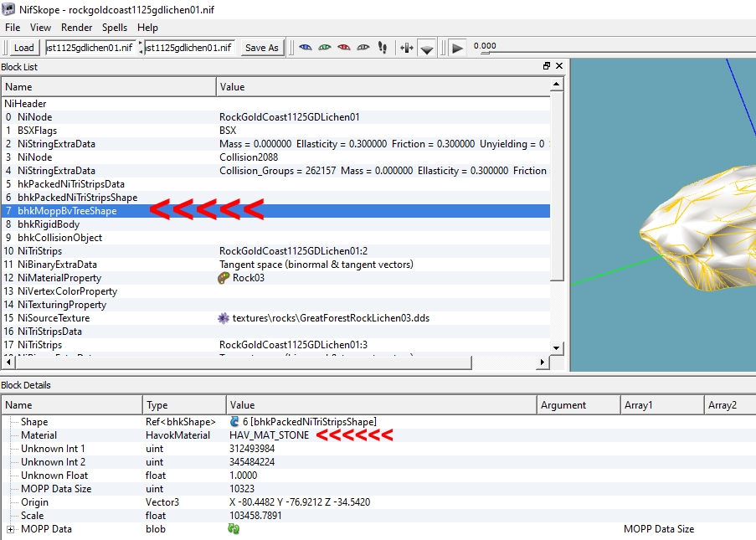Select block 14 NiTexturingProperty
This screenshot has height=540, width=756.
(275, 305)
